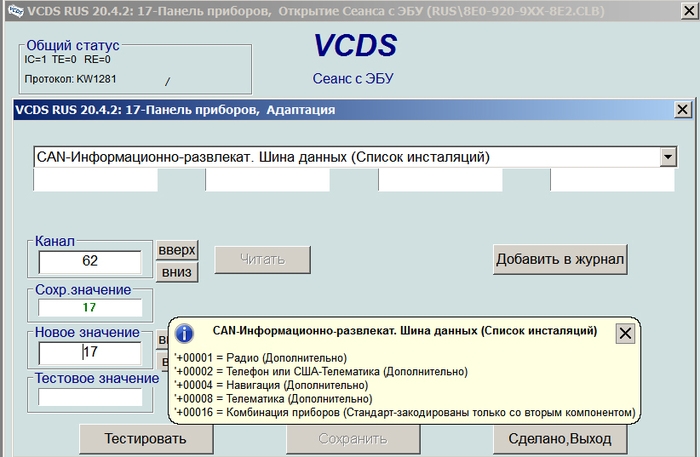
Task: Click fourth empty measurement box below dropdown
Action: coord(612,180)
